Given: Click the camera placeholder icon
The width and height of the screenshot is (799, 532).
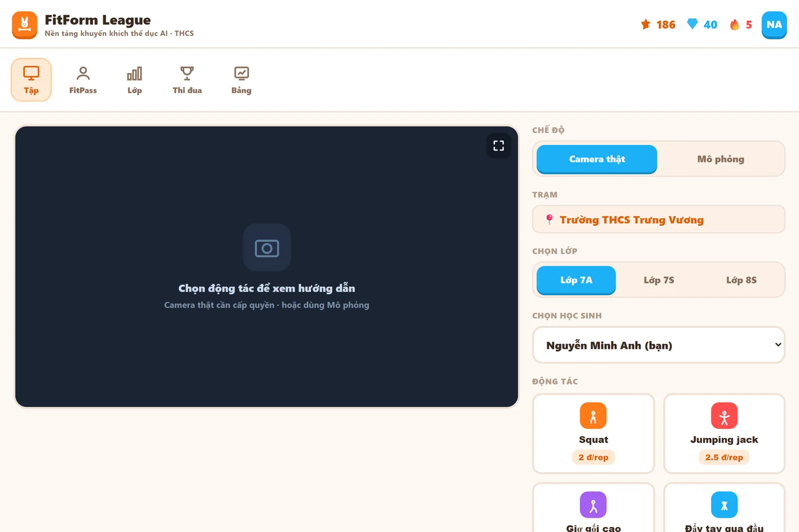Looking at the screenshot, I should coord(267,247).
